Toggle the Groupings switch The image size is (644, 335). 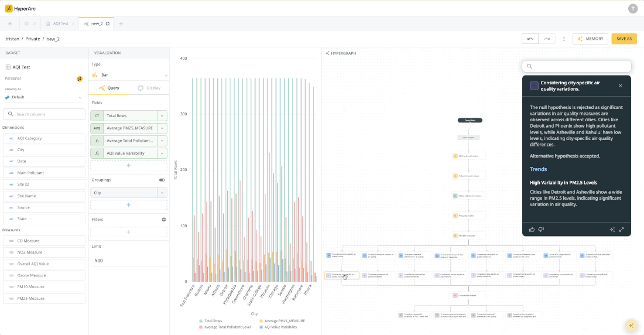coord(162,180)
